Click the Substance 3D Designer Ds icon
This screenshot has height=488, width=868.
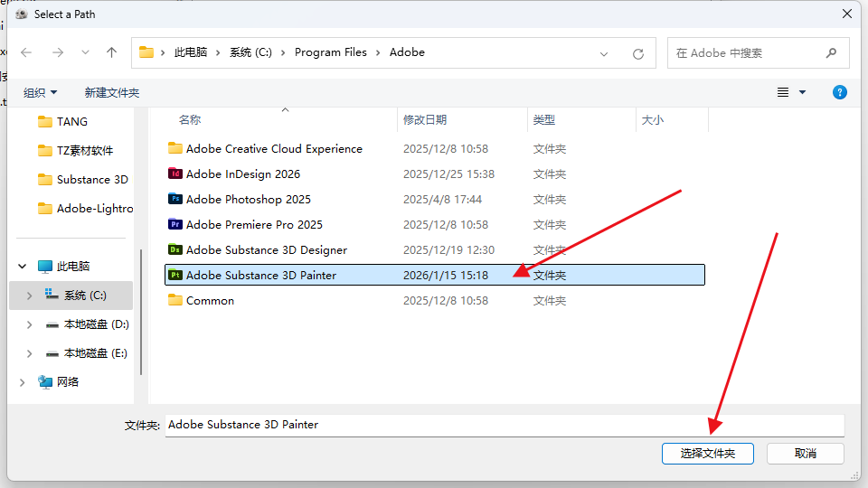tap(175, 249)
